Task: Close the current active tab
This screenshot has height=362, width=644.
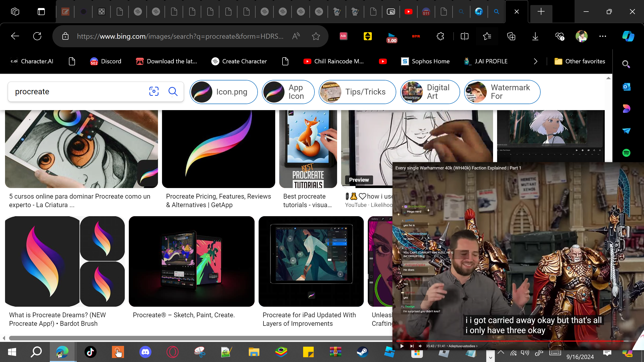Action: (x=516, y=12)
